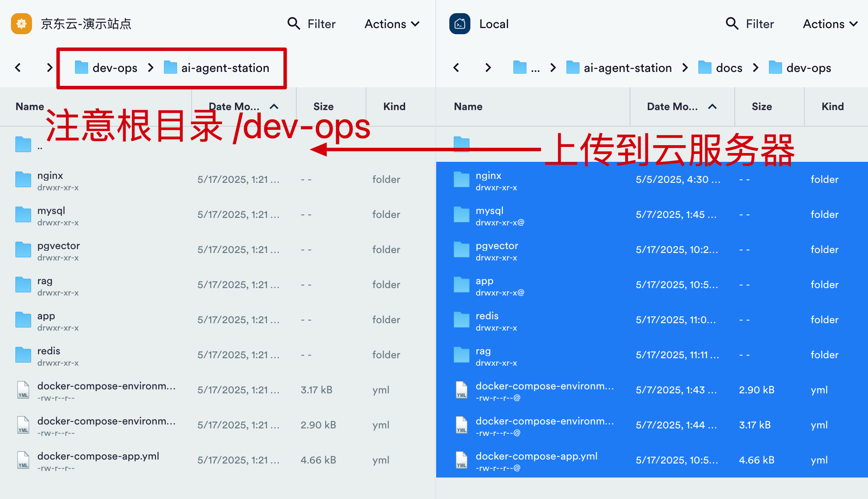Select docs breadcrumb in Local path
The image size is (868, 499).
[720, 68]
